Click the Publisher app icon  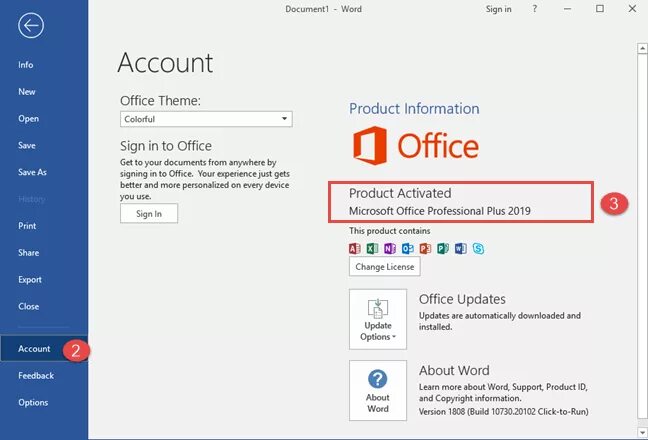coord(443,248)
